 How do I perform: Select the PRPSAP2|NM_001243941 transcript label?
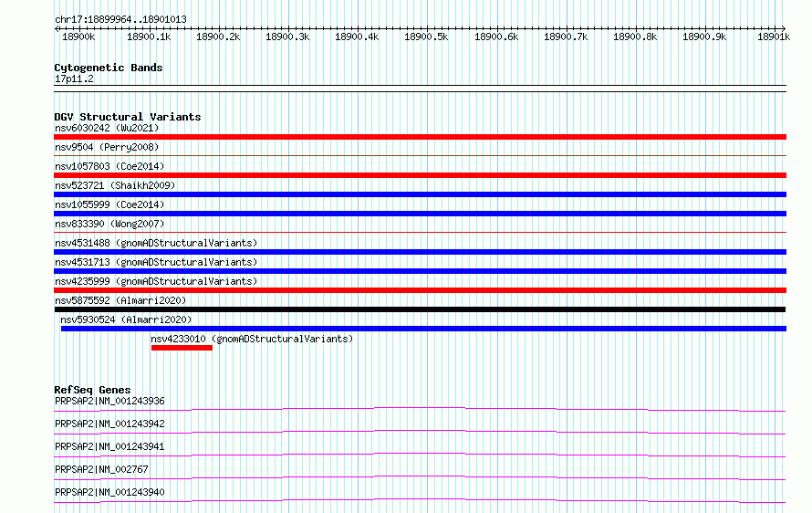click(x=109, y=446)
